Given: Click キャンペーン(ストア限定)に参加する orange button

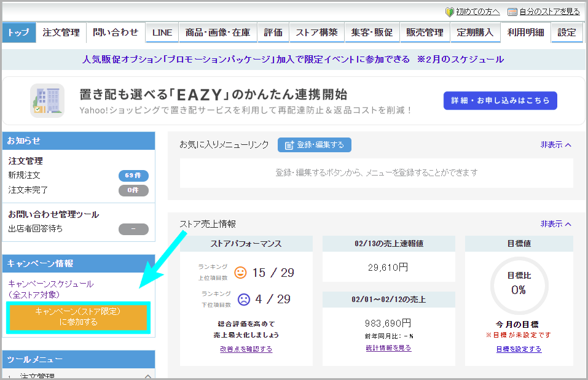Looking at the screenshot, I should coord(78,317).
